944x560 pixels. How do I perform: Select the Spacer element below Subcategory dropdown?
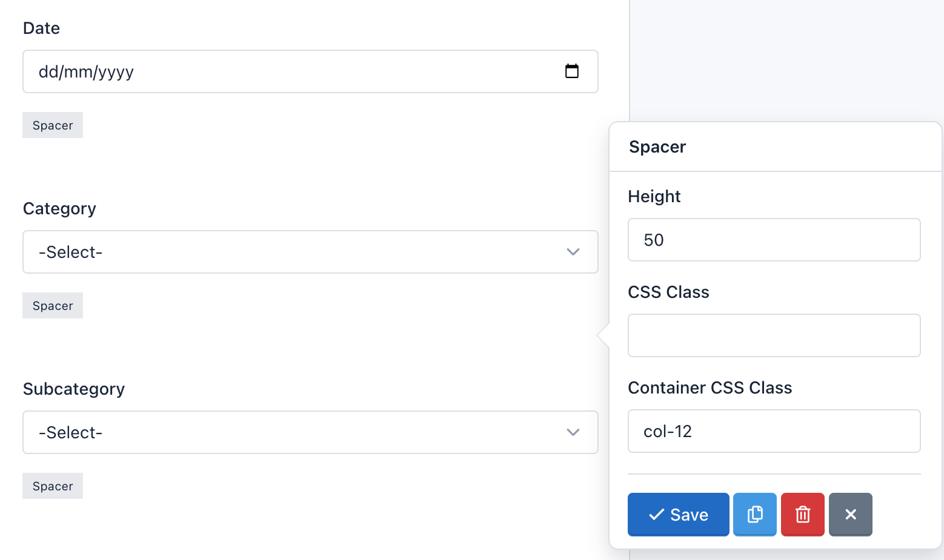point(53,486)
